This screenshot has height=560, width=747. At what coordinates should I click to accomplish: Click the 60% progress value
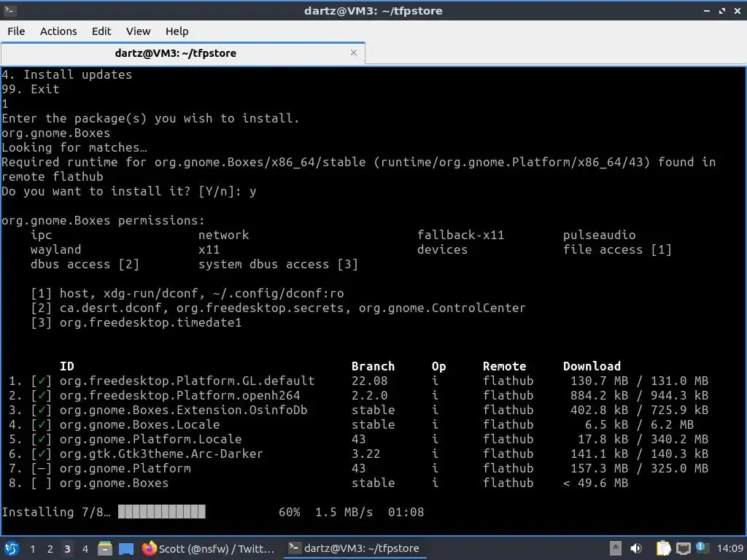[x=289, y=513]
